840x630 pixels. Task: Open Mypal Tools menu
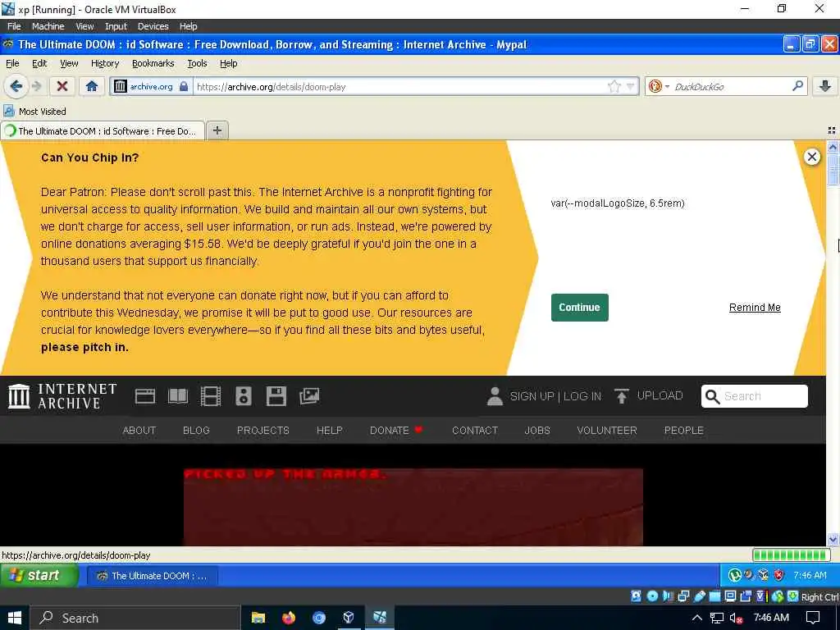(x=197, y=63)
